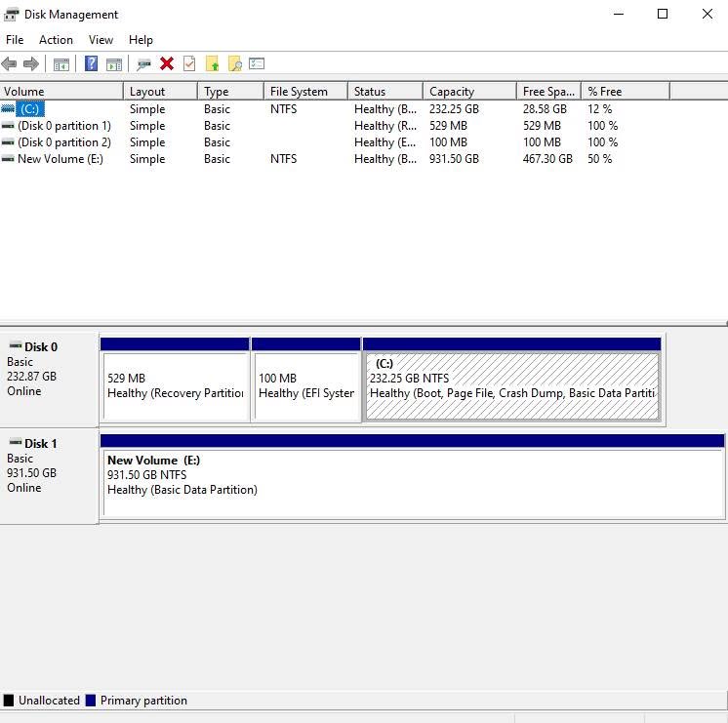Open the File menu

click(15, 40)
